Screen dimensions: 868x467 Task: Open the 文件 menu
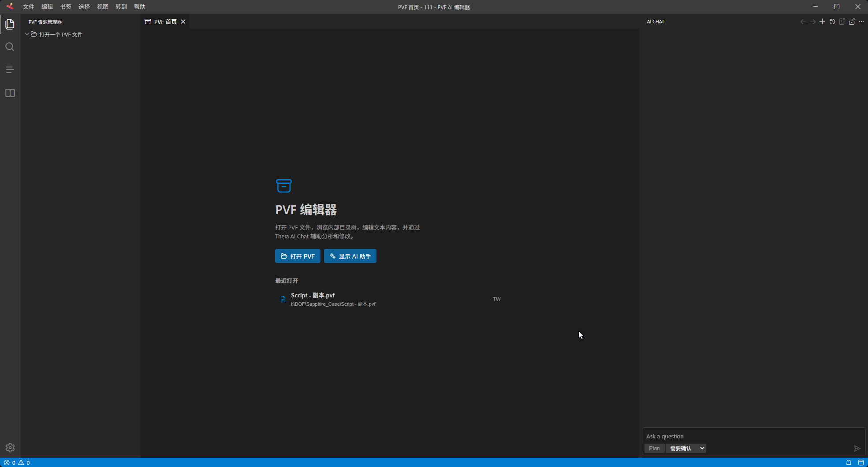[x=29, y=7]
